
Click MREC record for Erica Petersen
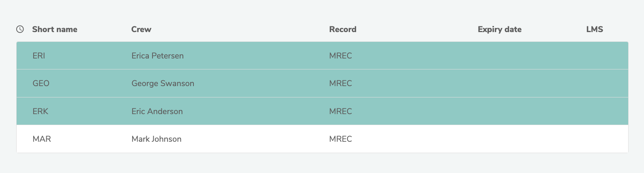340,56
